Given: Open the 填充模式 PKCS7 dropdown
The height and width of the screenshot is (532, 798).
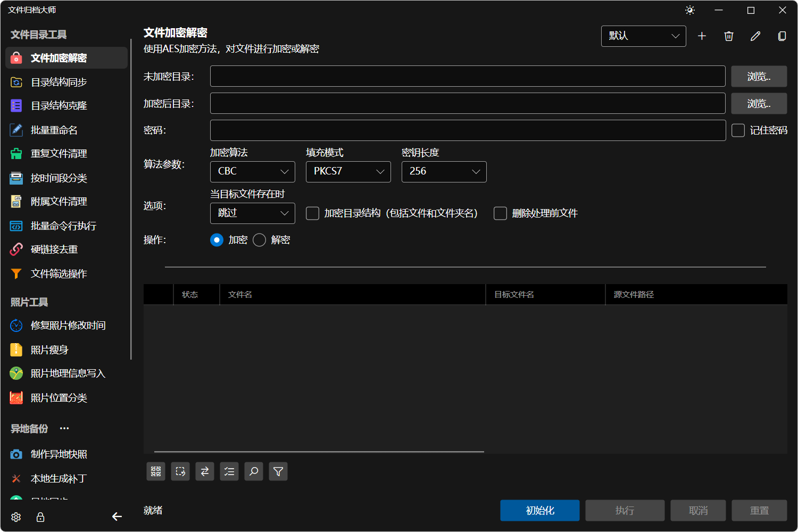Looking at the screenshot, I should pyautogui.click(x=348, y=172).
